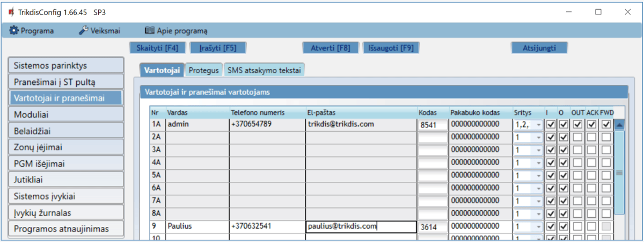The width and height of the screenshot is (644, 242).
Task: Switch to the Protegus tab
Action: (x=204, y=70)
